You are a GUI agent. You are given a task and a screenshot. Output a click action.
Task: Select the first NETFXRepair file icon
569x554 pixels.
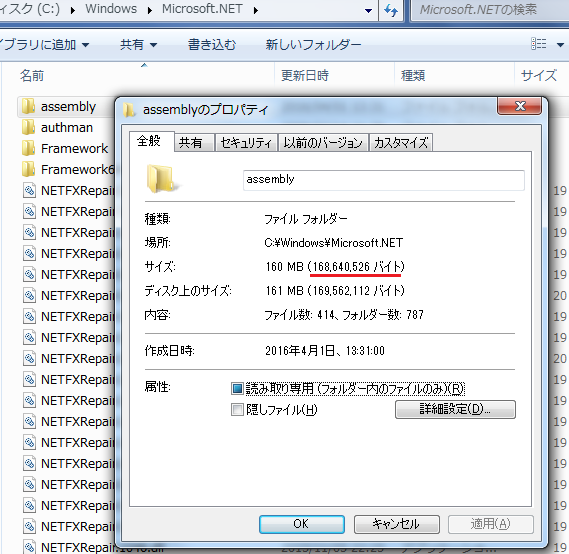pyautogui.click(x=29, y=190)
